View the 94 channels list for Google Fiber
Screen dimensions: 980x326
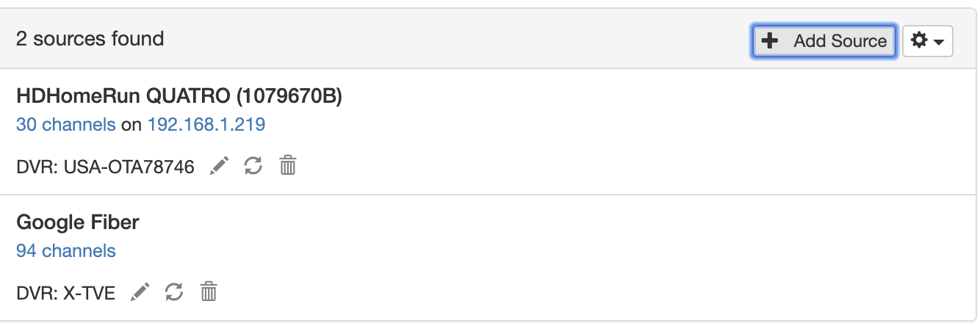pos(66,251)
